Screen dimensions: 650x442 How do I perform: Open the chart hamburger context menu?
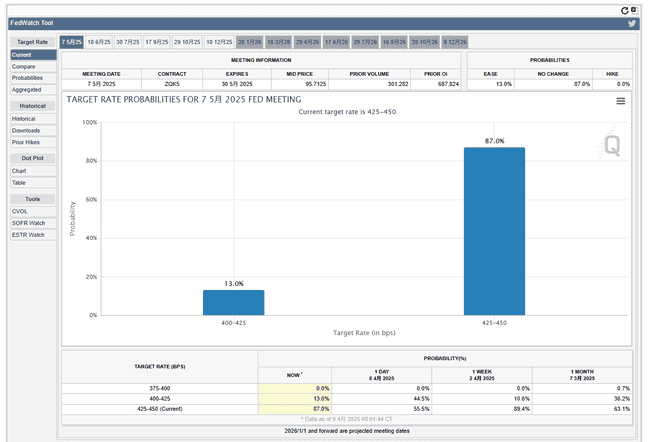tap(621, 101)
